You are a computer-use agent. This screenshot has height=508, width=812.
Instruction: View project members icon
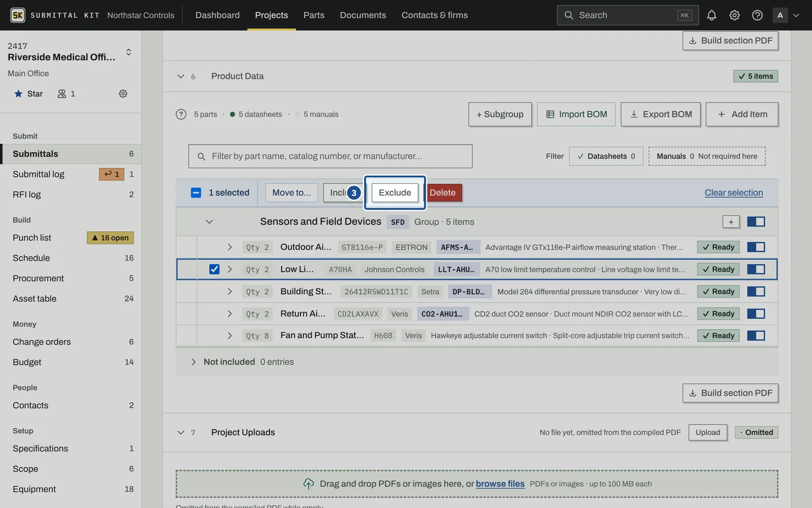tap(62, 93)
